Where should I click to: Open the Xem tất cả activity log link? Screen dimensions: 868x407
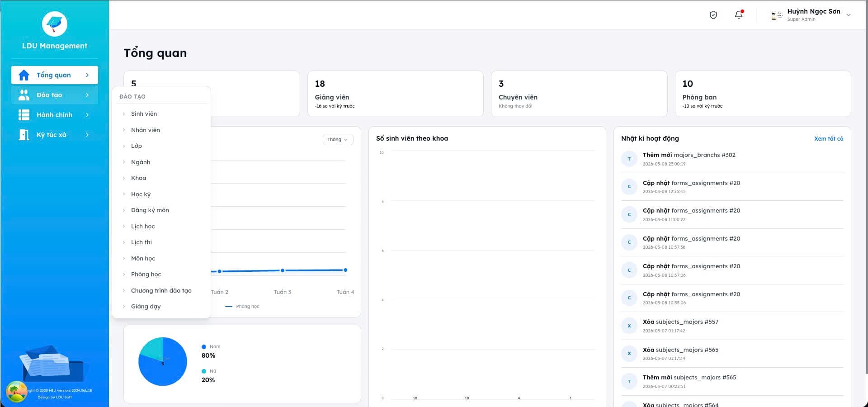click(829, 139)
